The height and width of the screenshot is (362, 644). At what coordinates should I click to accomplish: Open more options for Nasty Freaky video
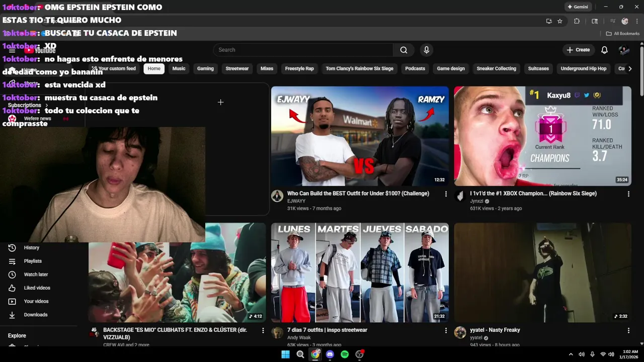tap(628, 330)
